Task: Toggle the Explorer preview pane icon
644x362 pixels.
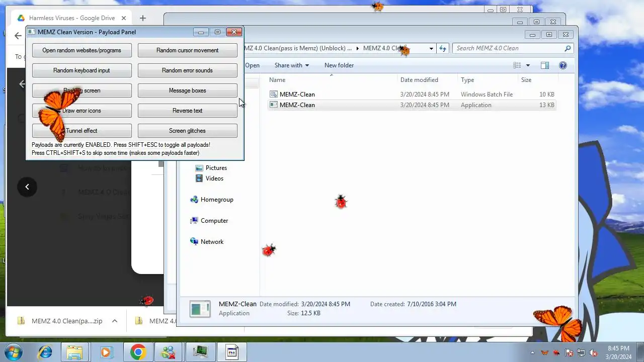Action: tap(544, 65)
